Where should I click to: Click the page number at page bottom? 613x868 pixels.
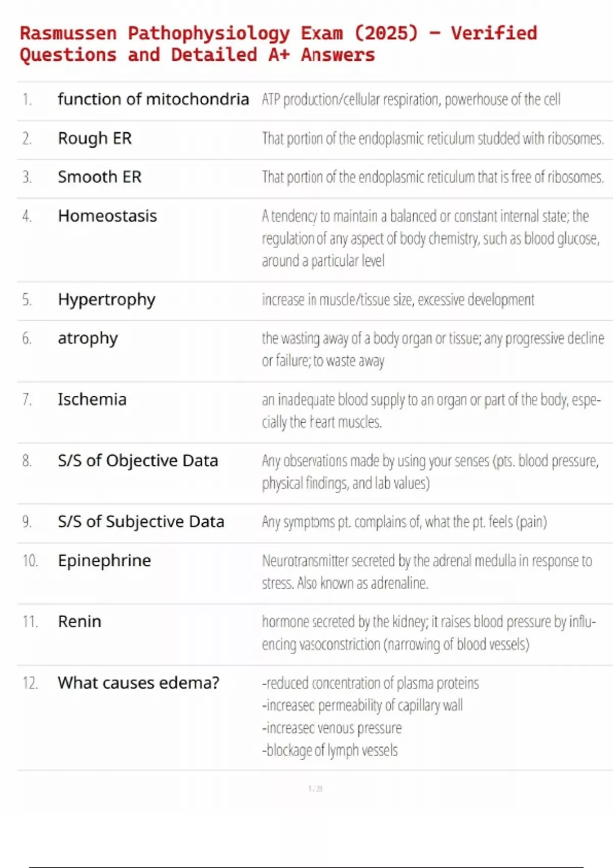coord(315,789)
